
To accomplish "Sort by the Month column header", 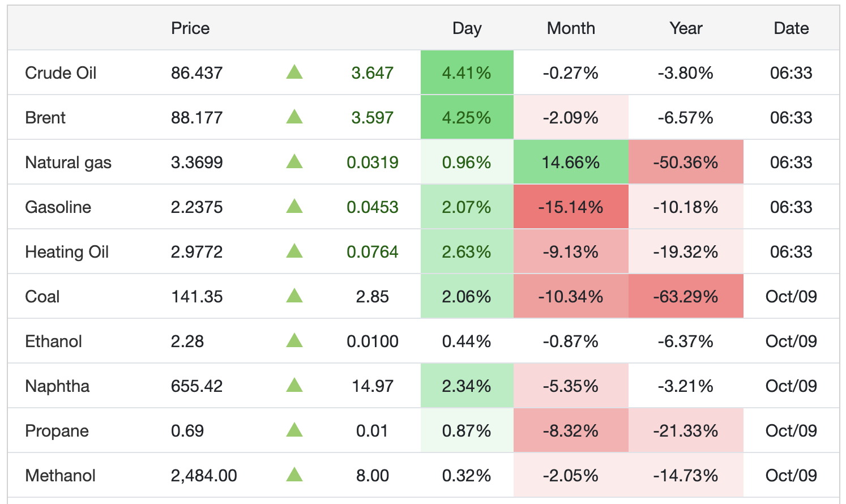I will [x=571, y=28].
